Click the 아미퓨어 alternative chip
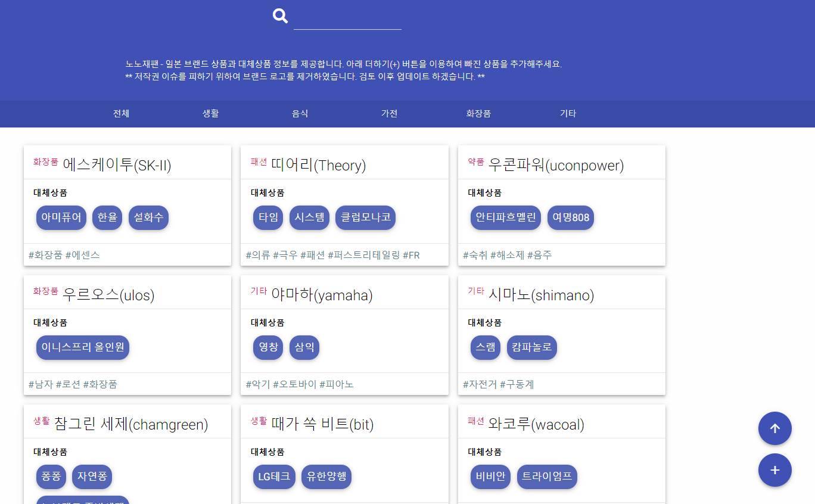 (61, 217)
